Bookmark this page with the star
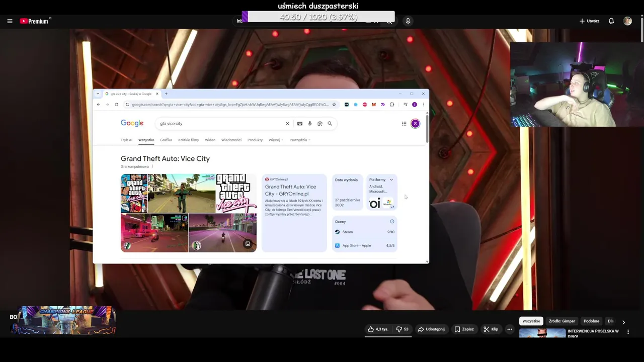This screenshot has width=644, height=362. coord(334,105)
